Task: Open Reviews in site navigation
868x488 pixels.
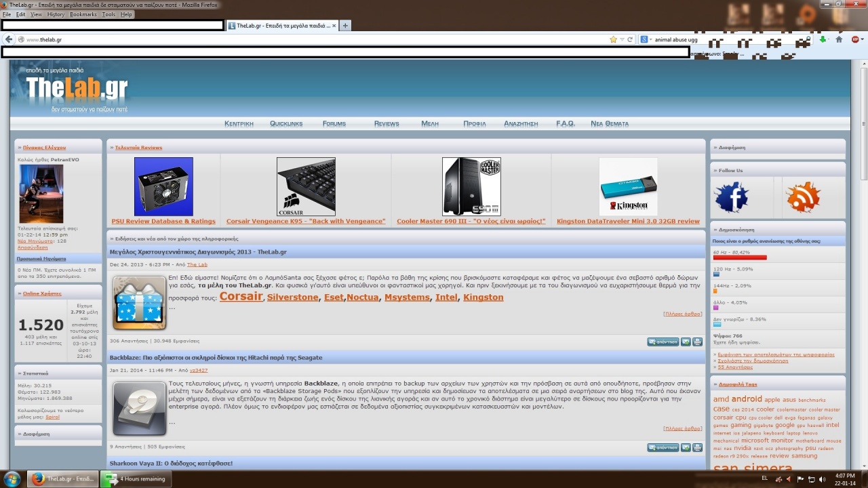Action: pyautogui.click(x=387, y=124)
